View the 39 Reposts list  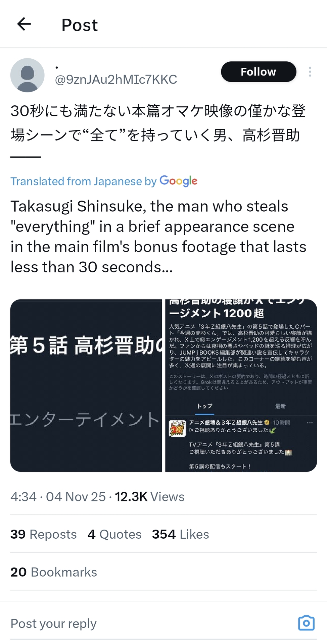tap(44, 534)
